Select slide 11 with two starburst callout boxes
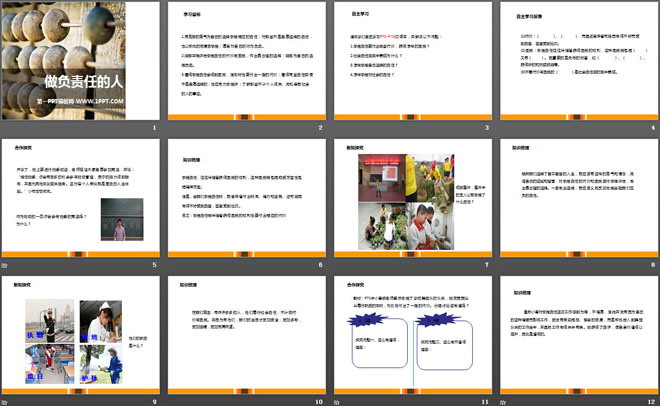The width and height of the screenshot is (660, 406). (x=413, y=335)
